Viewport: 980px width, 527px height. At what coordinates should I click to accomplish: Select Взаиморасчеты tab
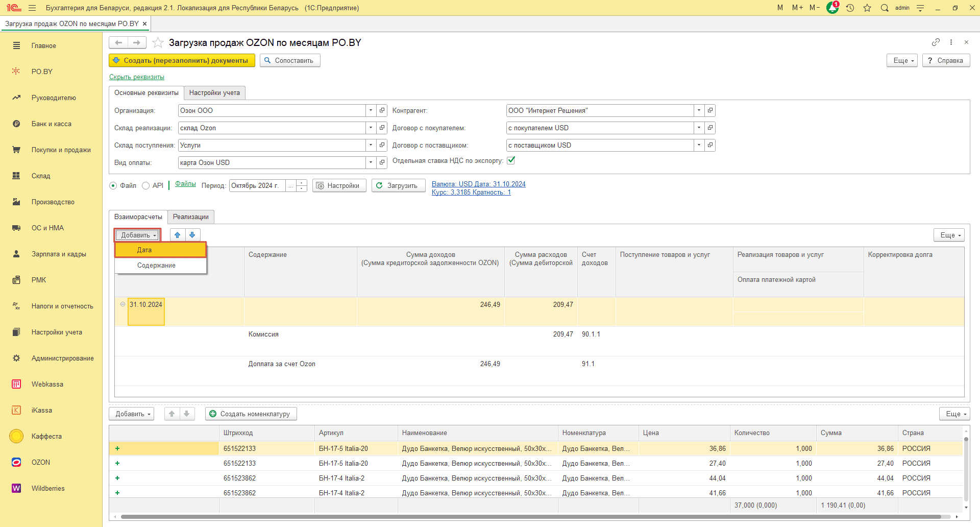tap(138, 217)
